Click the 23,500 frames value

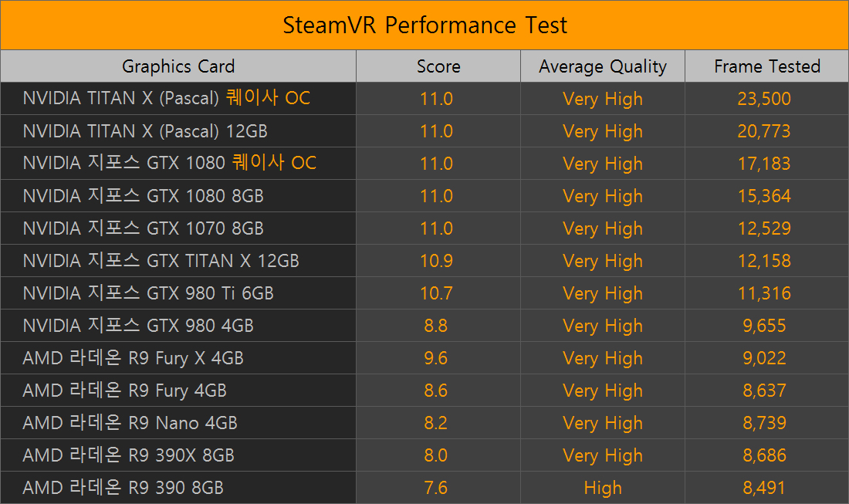pos(764,99)
